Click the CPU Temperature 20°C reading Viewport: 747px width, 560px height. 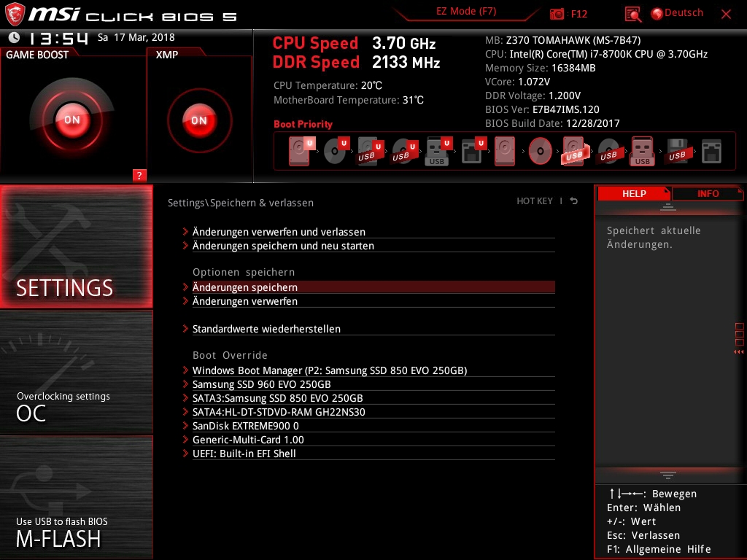coord(371,85)
